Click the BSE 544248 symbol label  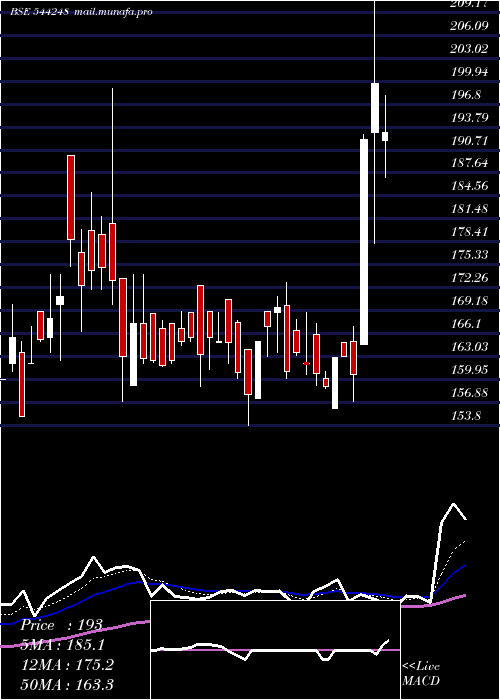39,12
